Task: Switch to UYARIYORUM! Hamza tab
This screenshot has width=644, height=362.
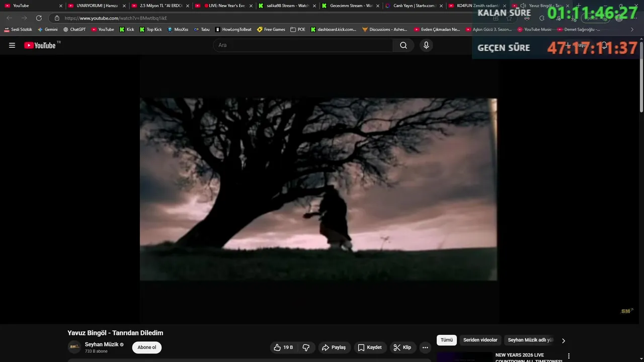Action: [x=96, y=6]
